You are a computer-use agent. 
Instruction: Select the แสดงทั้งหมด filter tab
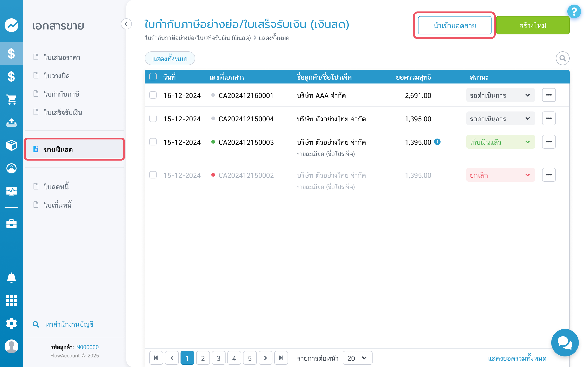[170, 58]
